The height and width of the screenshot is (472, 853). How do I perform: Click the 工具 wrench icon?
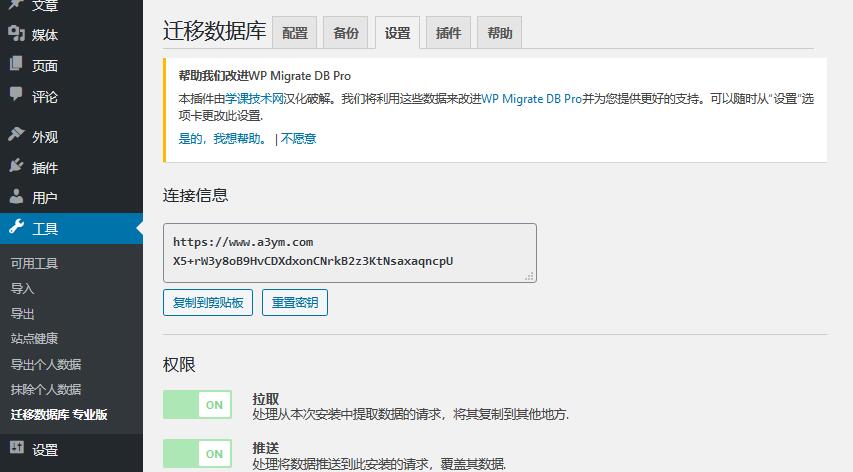(16, 227)
